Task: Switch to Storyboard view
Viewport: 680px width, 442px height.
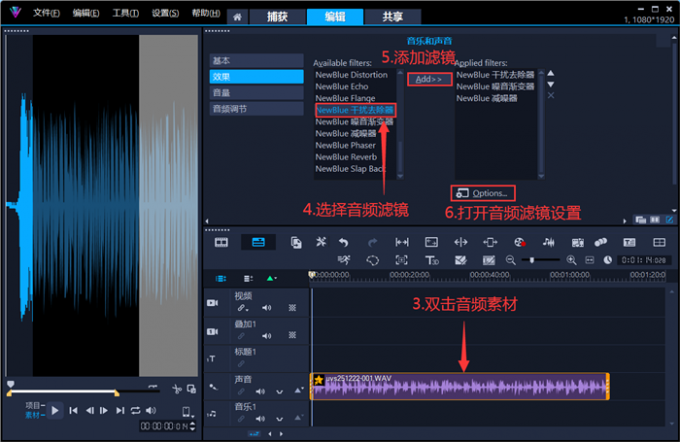Action: pos(221,242)
